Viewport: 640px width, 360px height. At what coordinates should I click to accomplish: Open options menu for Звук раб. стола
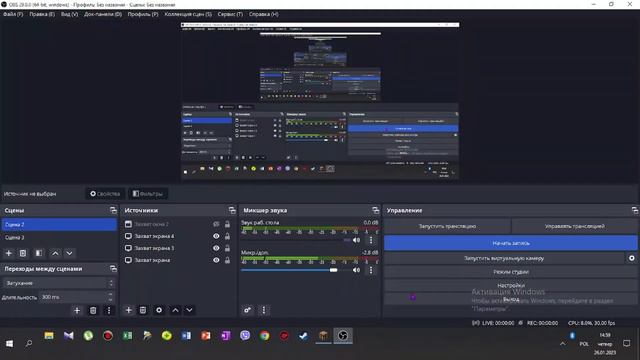tap(371, 240)
